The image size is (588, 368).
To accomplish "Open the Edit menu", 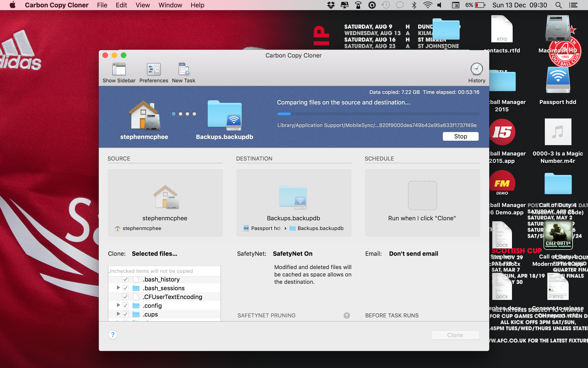I will tap(121, 5).
